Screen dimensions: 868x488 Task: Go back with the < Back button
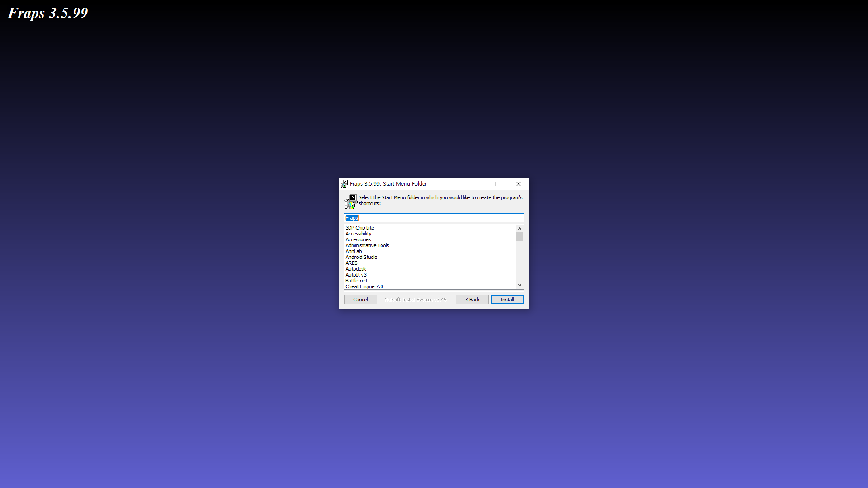click(x=472, y=300)
